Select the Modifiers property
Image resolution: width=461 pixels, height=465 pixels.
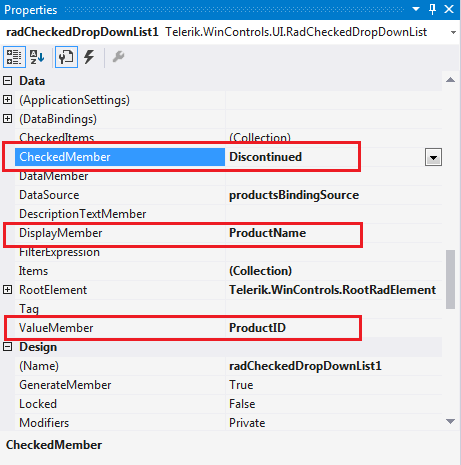tap(44, 423)
